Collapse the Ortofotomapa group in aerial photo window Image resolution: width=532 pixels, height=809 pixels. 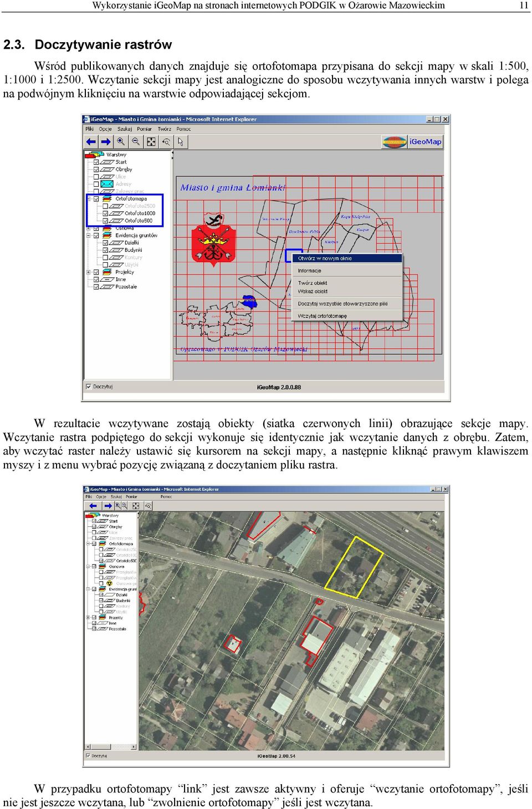[88, 544]
